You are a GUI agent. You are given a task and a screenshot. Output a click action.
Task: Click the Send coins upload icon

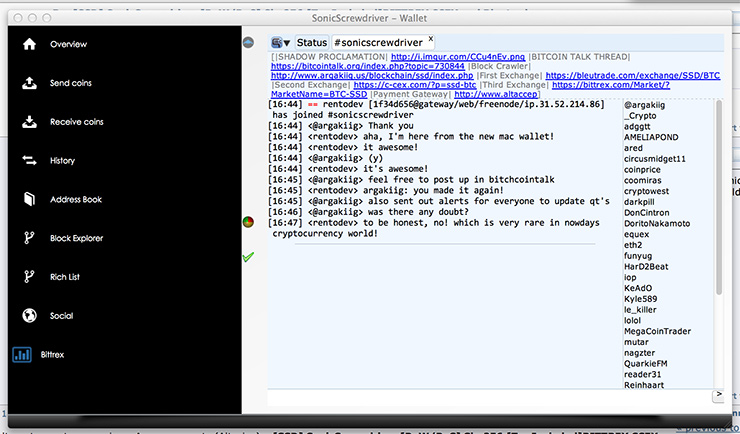coord(29,83)
